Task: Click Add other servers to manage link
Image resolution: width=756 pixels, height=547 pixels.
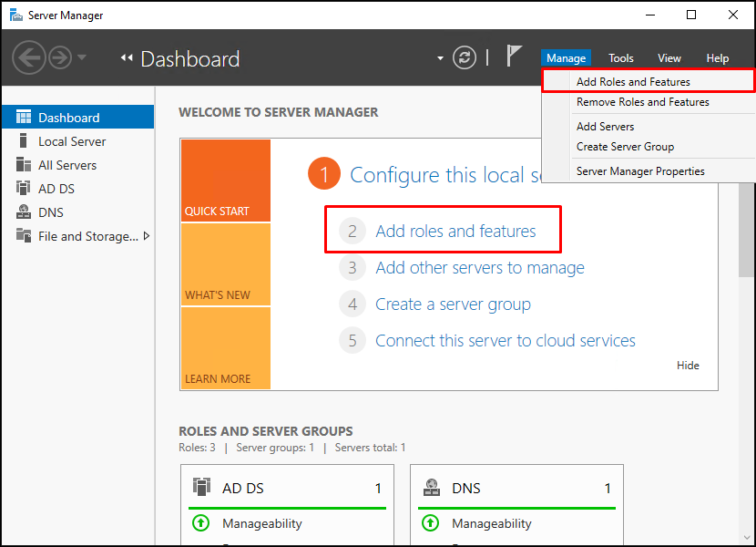Action: point(480,267)
